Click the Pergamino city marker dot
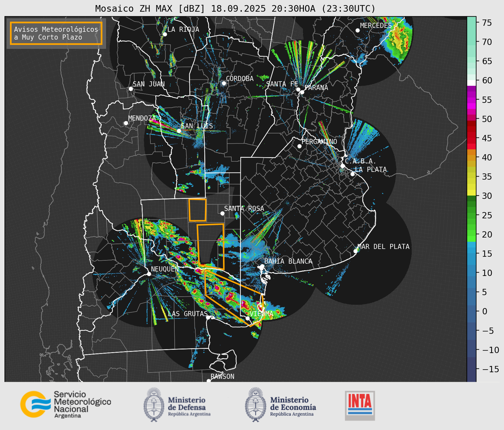The height and width of the screenshot is (430, 504). [x=299, y=146]
